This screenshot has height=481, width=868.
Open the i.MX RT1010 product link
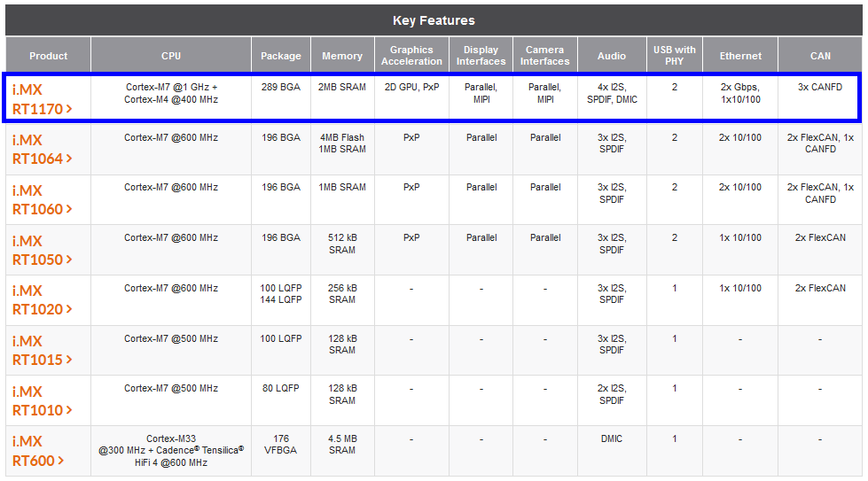42,400
